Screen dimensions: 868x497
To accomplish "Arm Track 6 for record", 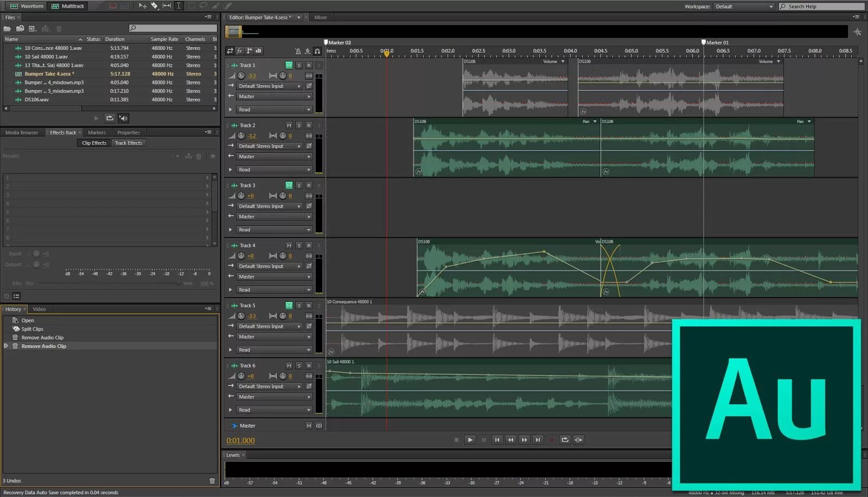I will (x=309, y=366).
